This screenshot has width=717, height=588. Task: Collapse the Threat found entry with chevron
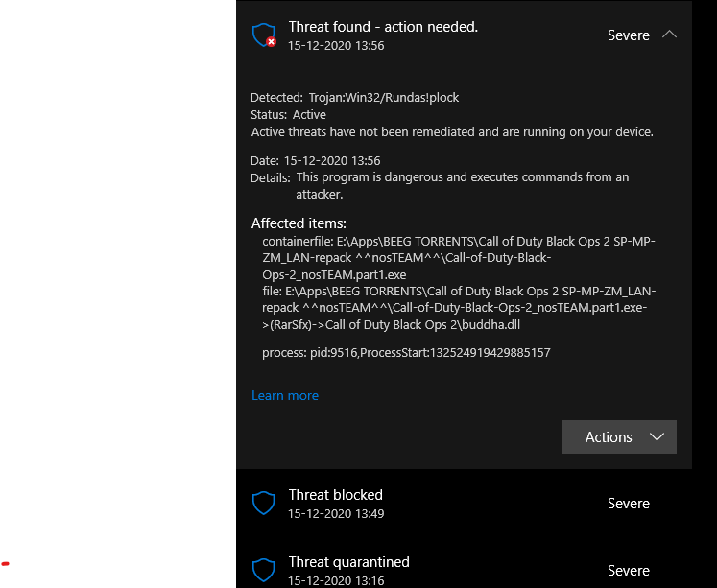669,35
